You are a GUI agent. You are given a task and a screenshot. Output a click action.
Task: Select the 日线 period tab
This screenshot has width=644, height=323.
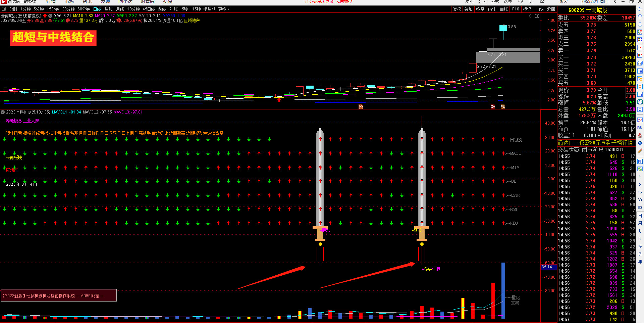pyautogui.click(x=97, y=9)
